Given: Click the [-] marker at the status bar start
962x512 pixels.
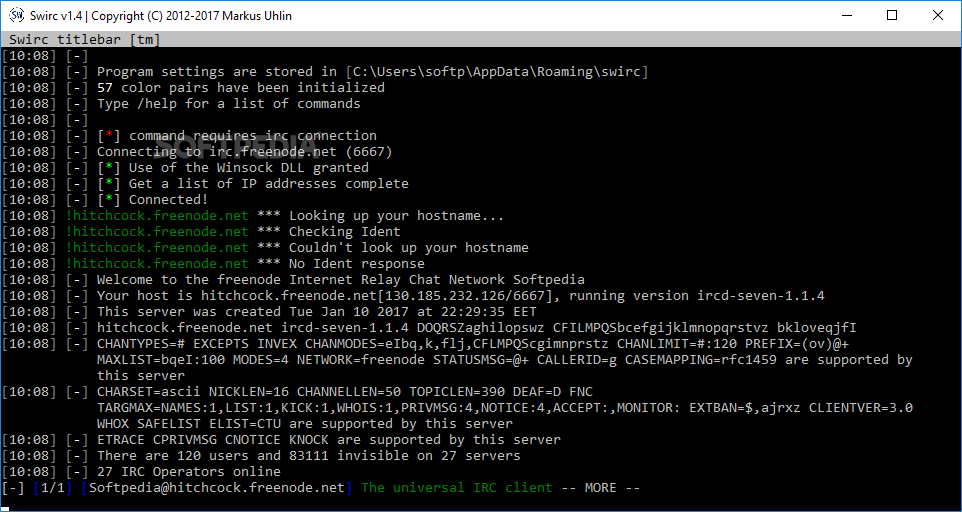Looking at the screenshot, I should click(13, 488).
